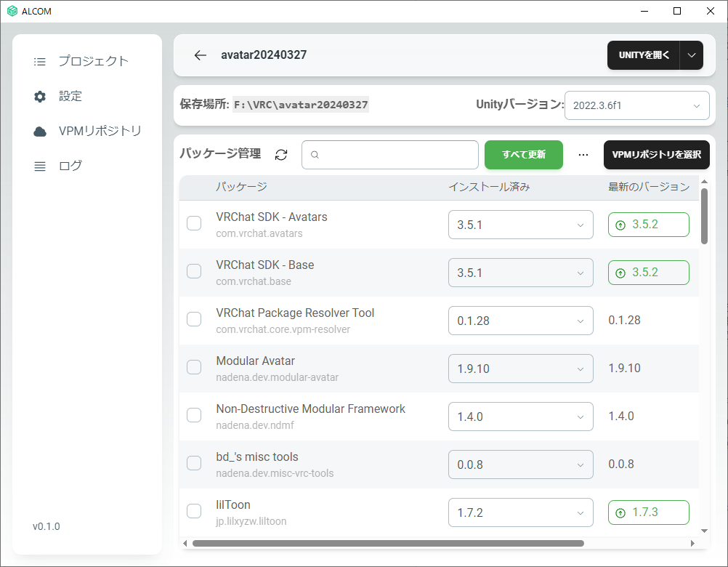Click the horizontal scrollbar thumb of package list
This screenshot has width=728, height=567.
388,543
